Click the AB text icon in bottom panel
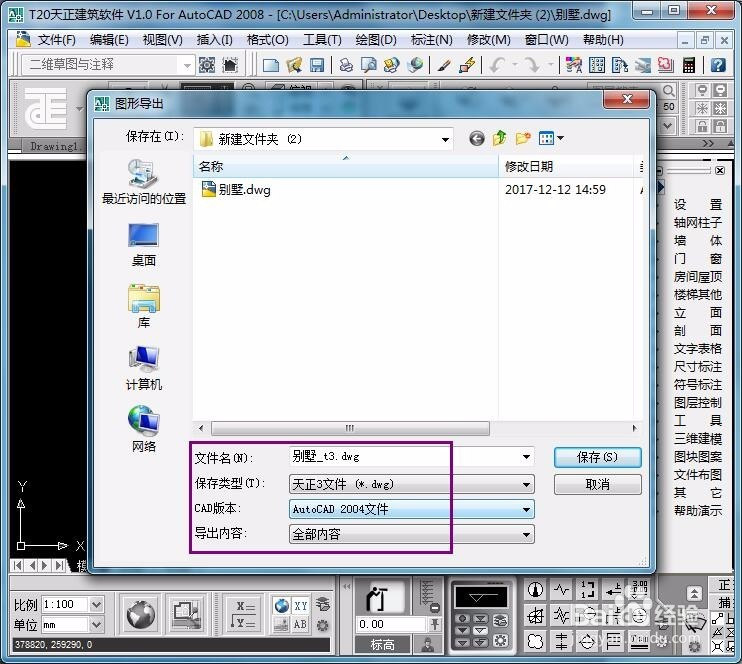The image size is (742, 664). coord(300,624)
